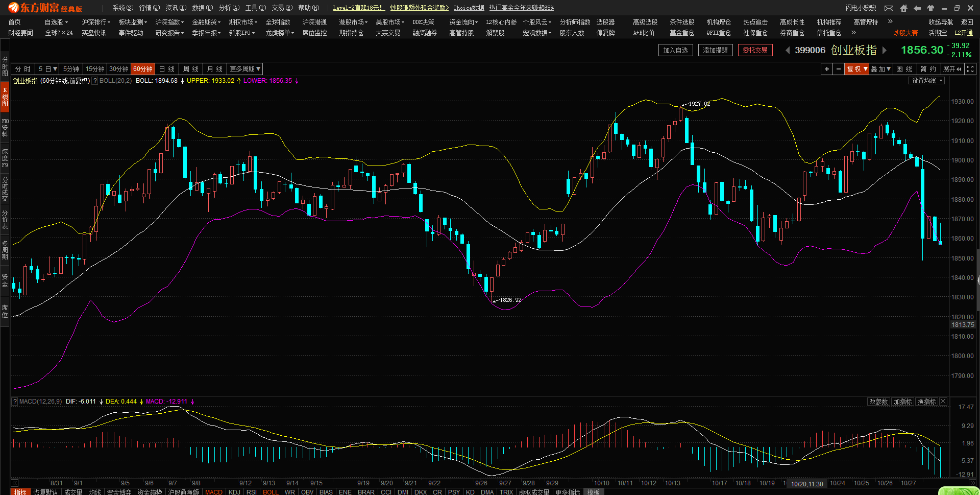Click the 委托交易 button
Viewport: 980px width, 495px height.
pos(755,50)
